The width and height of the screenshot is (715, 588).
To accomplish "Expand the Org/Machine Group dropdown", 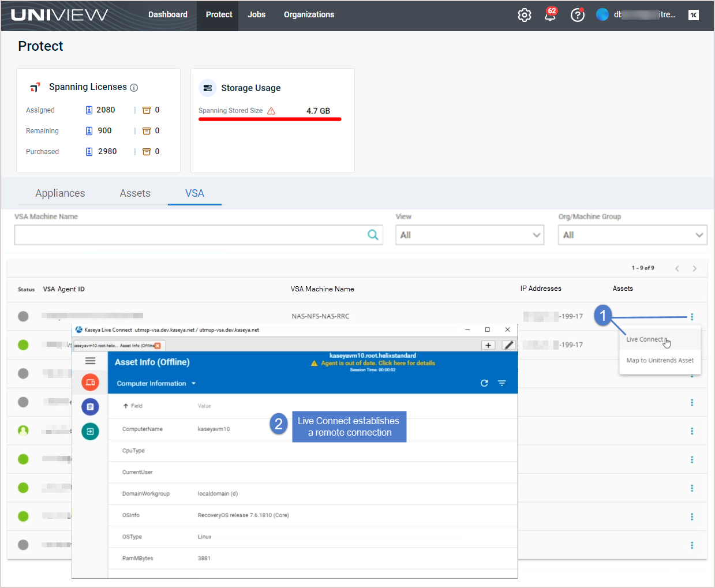I will [632, 235].
